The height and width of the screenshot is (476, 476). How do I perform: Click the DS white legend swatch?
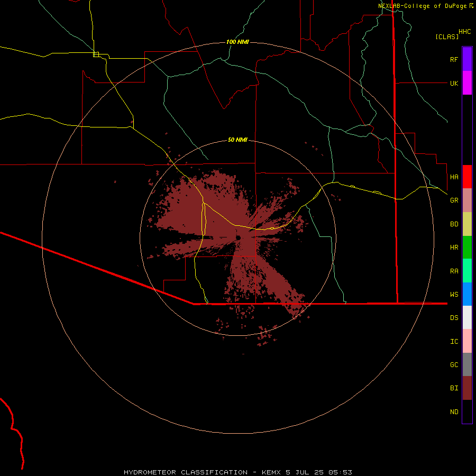467,317
